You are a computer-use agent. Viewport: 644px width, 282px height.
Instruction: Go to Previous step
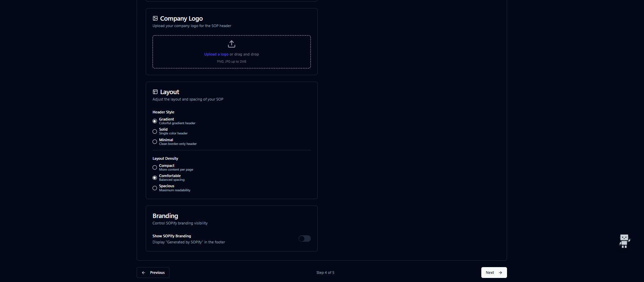pos(153,273)
